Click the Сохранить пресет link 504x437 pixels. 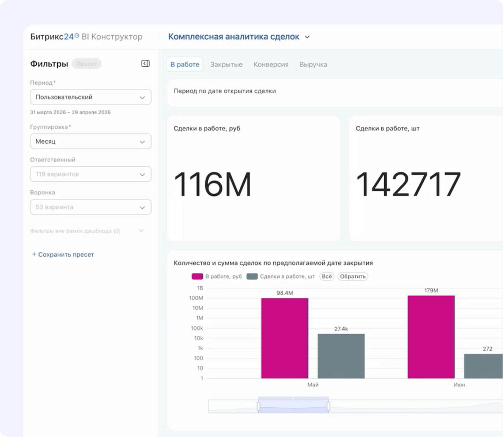click(66, 255)
